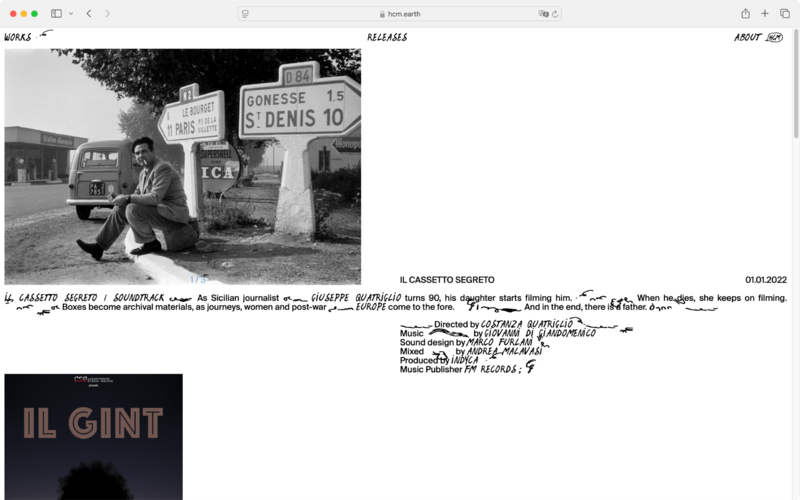800x500 pixels.
Task: Show the tab overview
Action: click(x=785, y=14)
